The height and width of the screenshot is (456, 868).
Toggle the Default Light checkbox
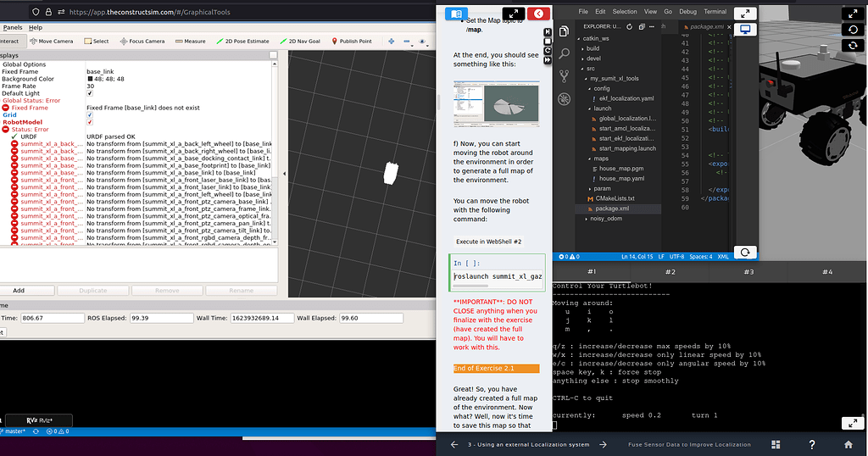(x=91, y=93)
